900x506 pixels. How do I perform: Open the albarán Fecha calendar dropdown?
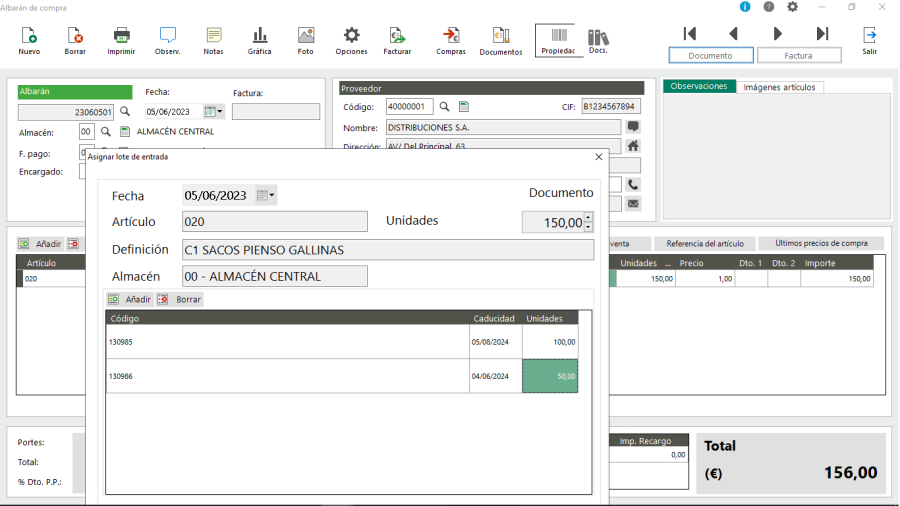tap(214, 112)
